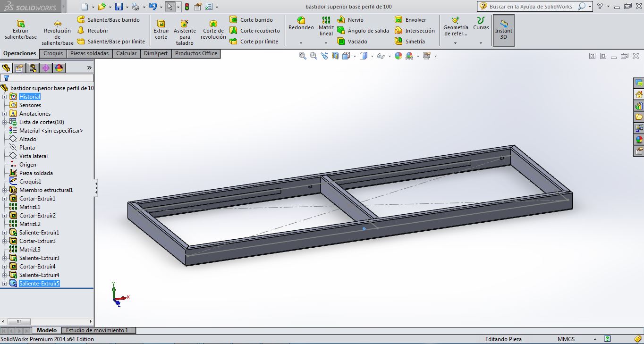Click the Rebuild traffic light icon

[x=186, y=7]
